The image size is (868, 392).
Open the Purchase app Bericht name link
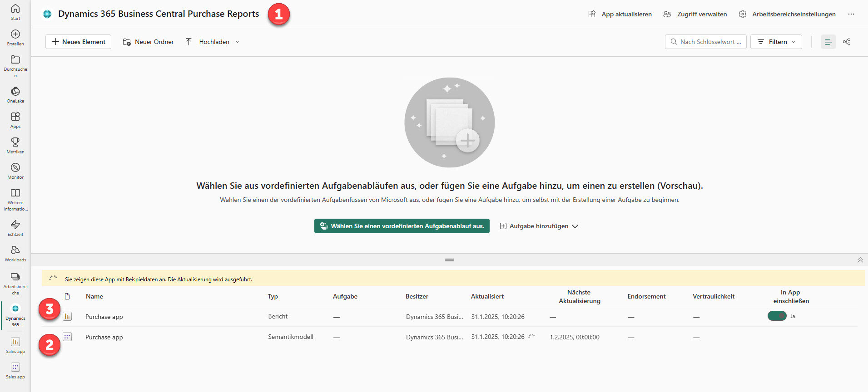tap(104, 317)
